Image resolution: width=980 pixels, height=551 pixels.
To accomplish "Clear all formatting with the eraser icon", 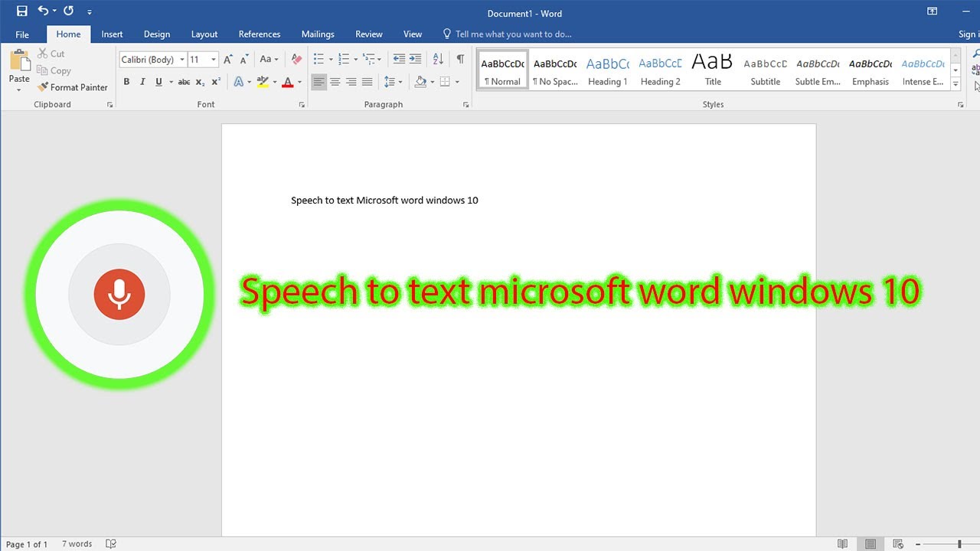I will 297,59.
